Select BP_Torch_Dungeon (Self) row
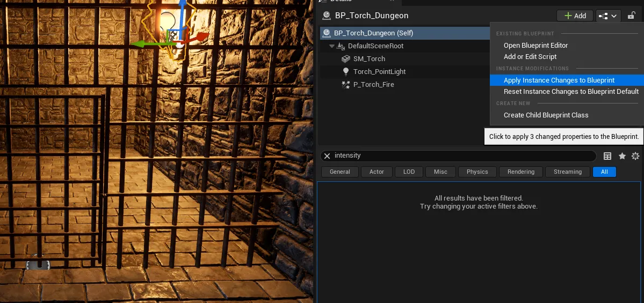Image resolution: width=644 pixels, height=303 pixels. point(404,33)
